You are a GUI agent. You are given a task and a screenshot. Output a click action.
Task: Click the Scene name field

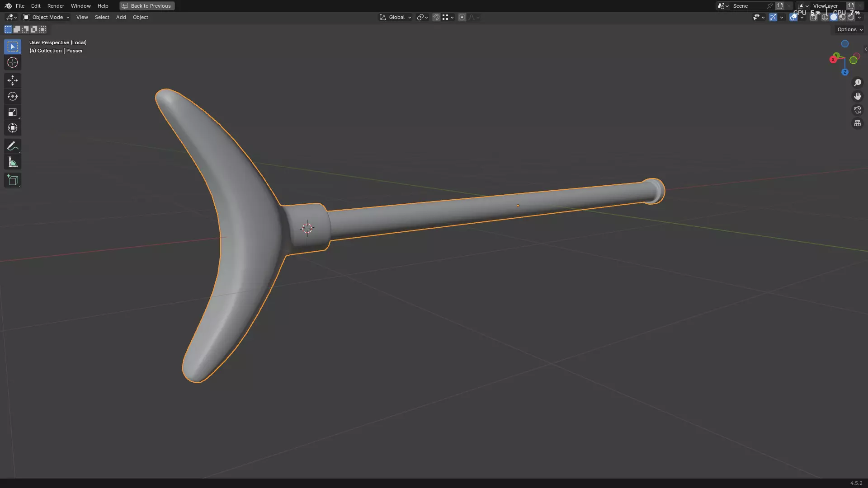pyautogui.click(x=748, y=6)
